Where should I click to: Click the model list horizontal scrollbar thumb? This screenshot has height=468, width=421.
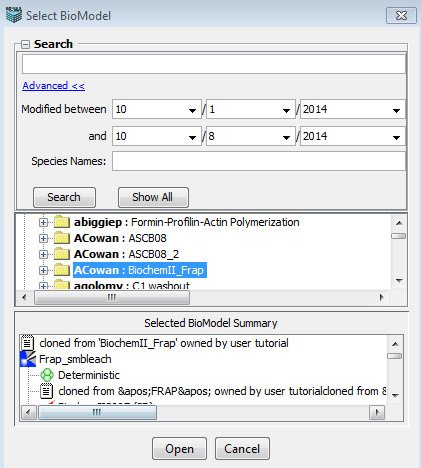(112, 297)
